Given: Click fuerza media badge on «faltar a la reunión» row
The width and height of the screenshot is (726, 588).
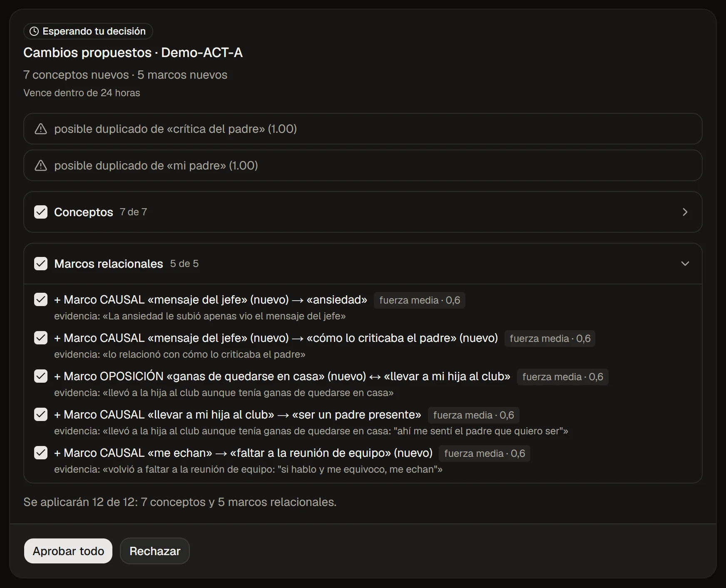Looking at the screenshot, I should [x=485, y=453].
